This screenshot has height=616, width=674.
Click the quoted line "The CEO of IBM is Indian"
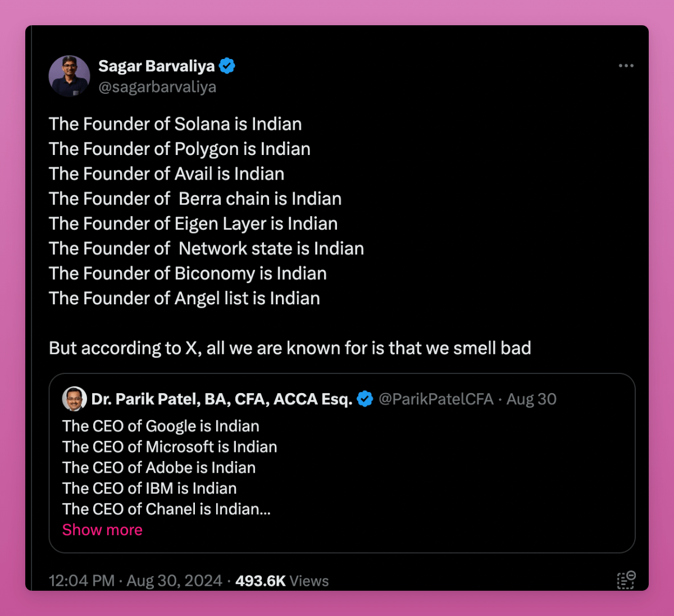click(149, 488)
